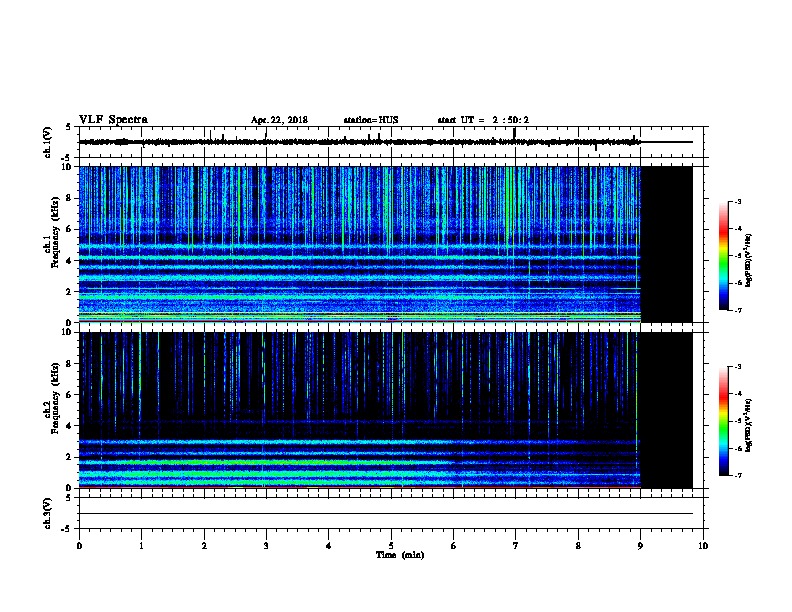
Task: Click the "ch.1(V)" waveform axis label
Action: point(48,142)
